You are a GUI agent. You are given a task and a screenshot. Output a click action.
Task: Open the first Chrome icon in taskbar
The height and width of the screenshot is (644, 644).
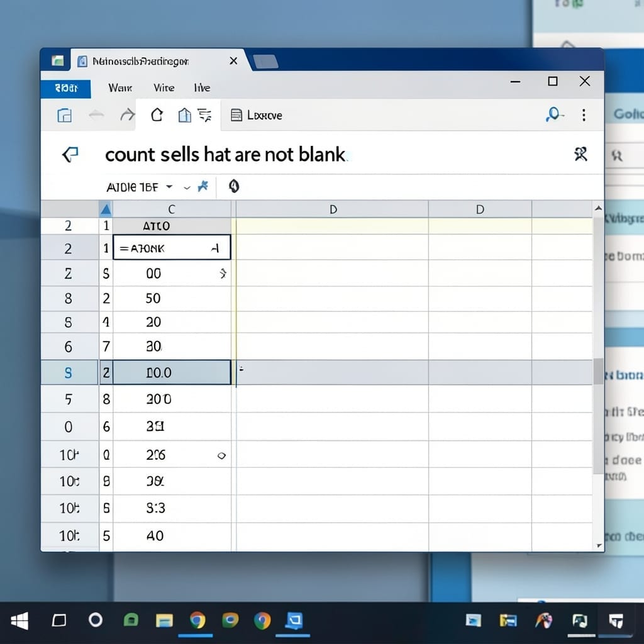[x=197, y=620]
